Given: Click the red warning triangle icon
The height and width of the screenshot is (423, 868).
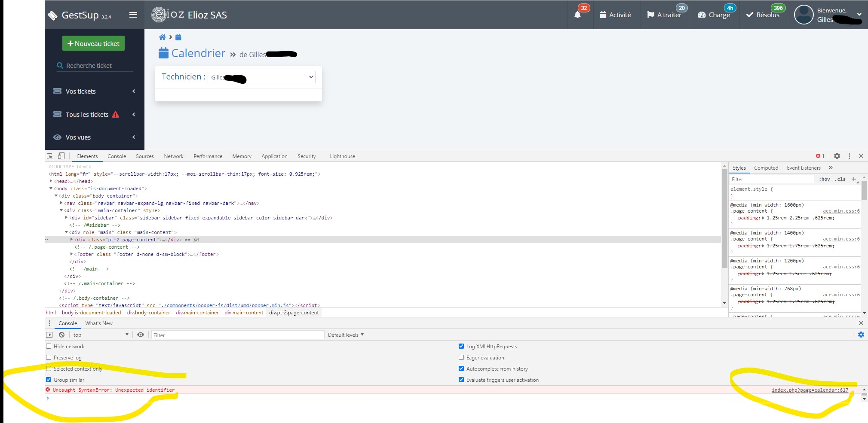Looking at the screenshot, I should 116,115.
